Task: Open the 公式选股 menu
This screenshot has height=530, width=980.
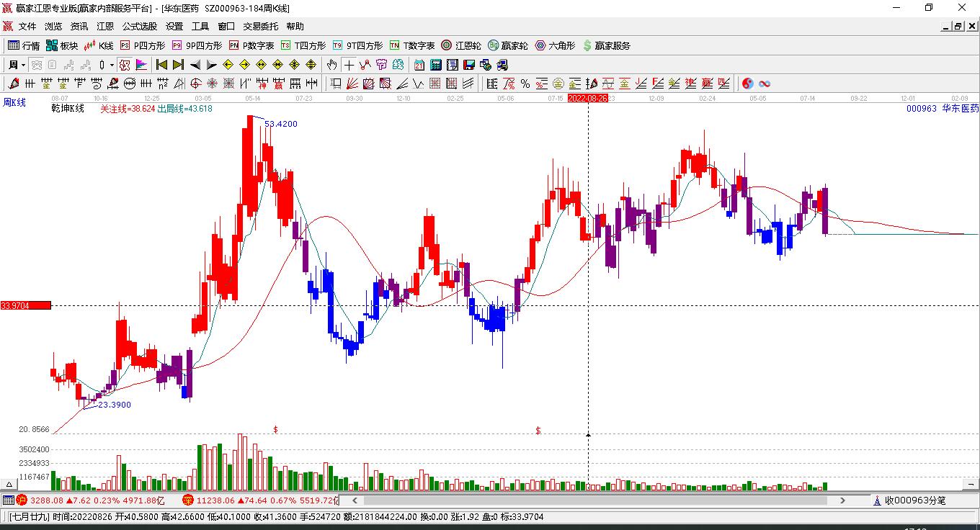Action: 140,26
